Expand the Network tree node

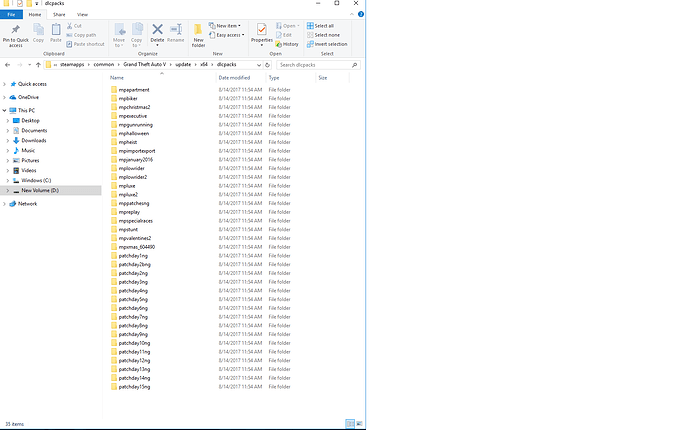4,204
